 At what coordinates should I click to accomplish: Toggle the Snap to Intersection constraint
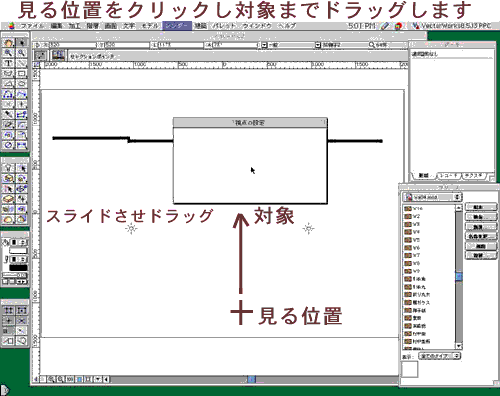(x=22, y=321)
